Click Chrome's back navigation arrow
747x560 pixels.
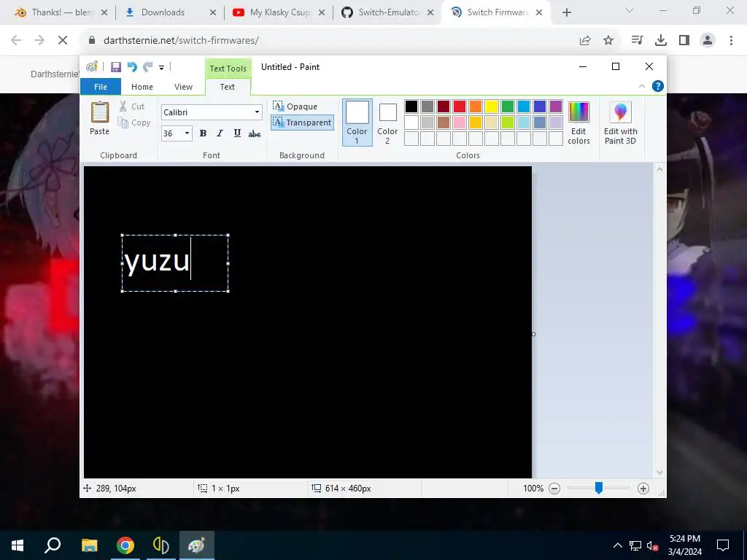click(16, 41)
